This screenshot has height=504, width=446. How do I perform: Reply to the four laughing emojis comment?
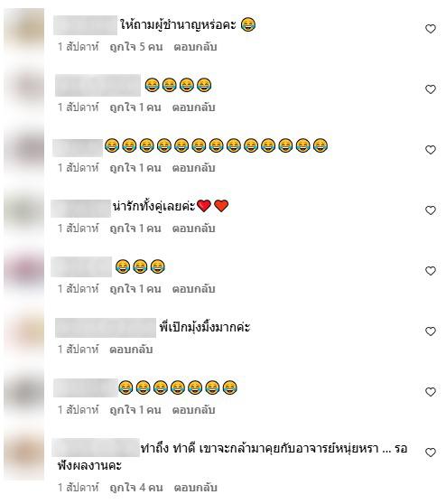(194, 107)
